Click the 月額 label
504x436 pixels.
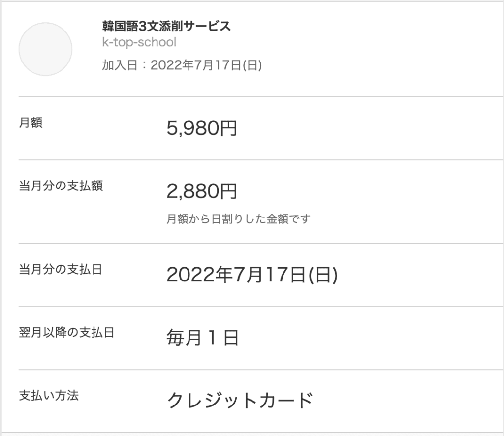[31, 123]
